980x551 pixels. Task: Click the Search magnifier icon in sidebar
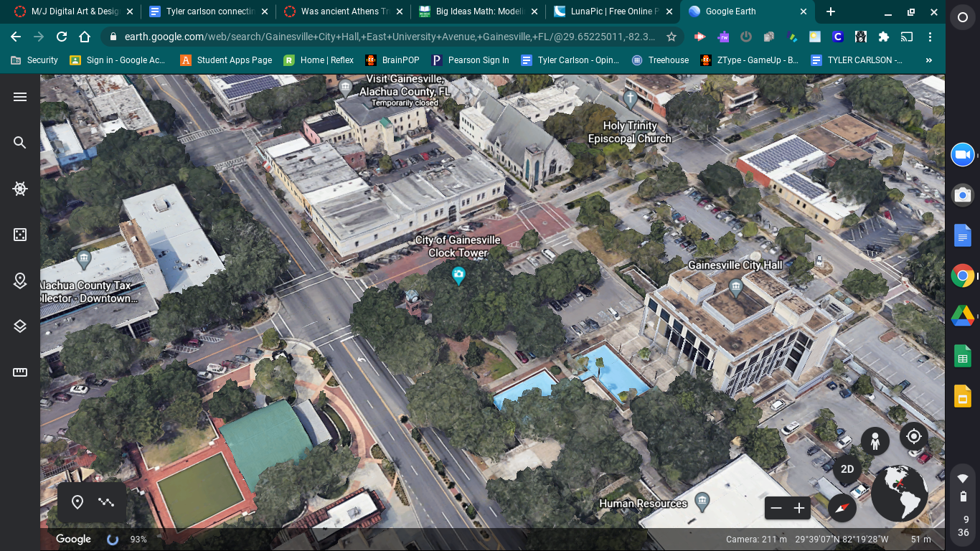(x=20, y=143)
